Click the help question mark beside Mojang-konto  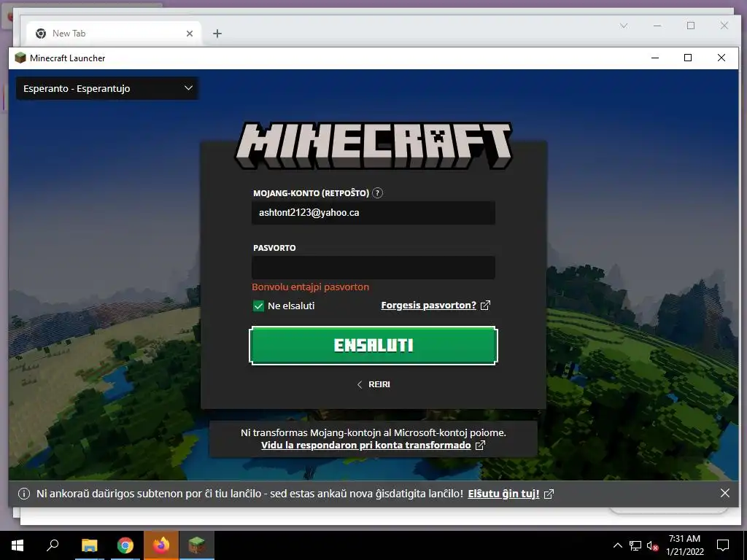(x=377, y=192)
